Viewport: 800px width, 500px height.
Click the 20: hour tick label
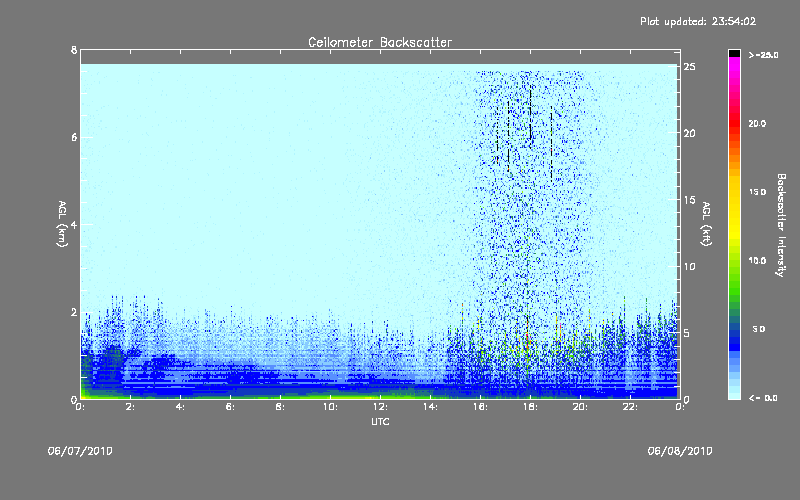pos(580,407)
